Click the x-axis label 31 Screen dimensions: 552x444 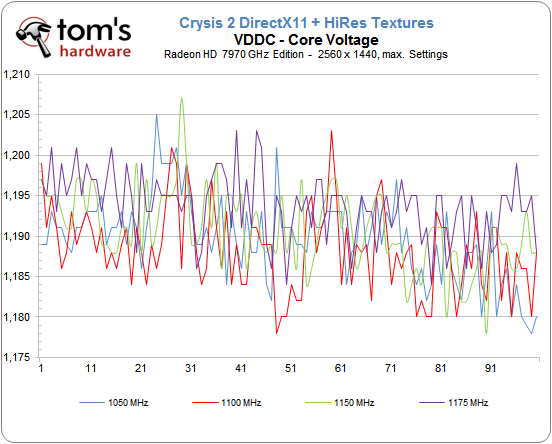(x=190, y=368)
